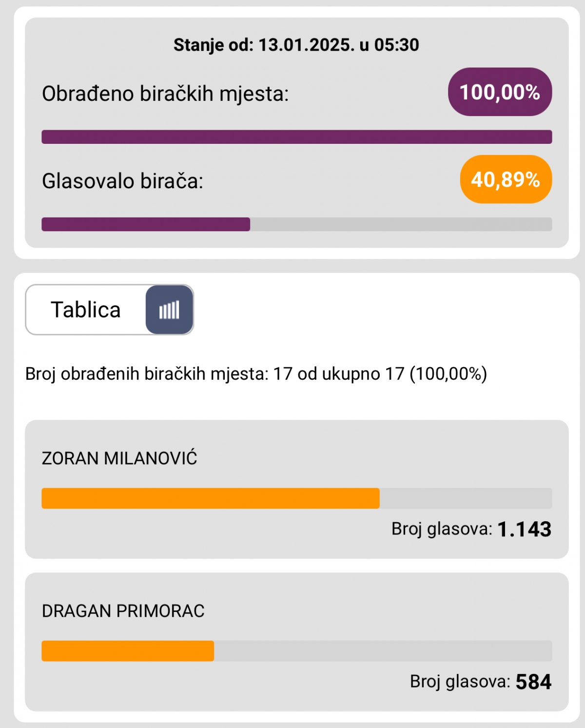Click Broj glasova label under Milanović
Image resolution: width=585 pixels, height=728 pixels.
pos(442,529)
